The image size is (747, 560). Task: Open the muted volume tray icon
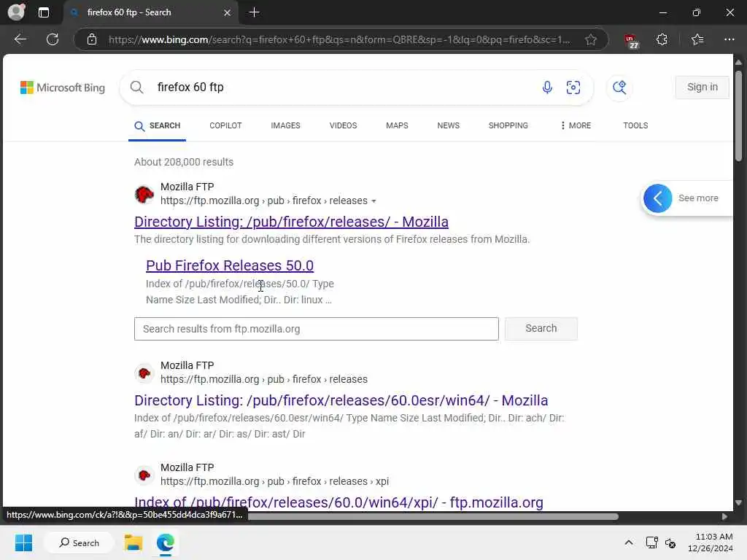[x=670, y=542]
